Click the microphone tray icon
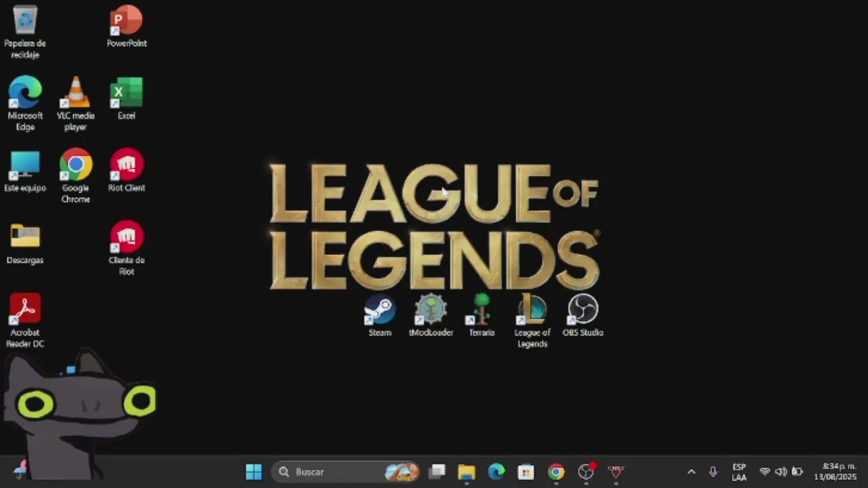Image resolution: width=868 pixels, height=488 pixels. 713,472
